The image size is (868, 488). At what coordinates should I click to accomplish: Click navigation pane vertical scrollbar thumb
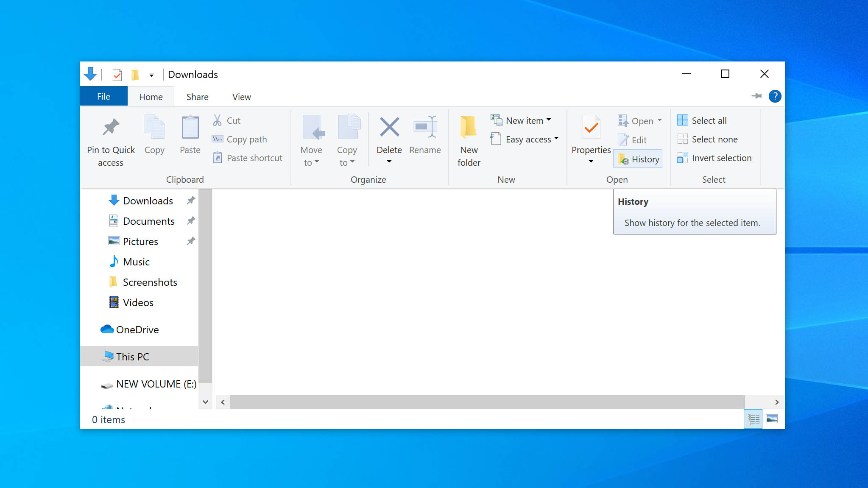pyautogui.click(x=205, y=286)
